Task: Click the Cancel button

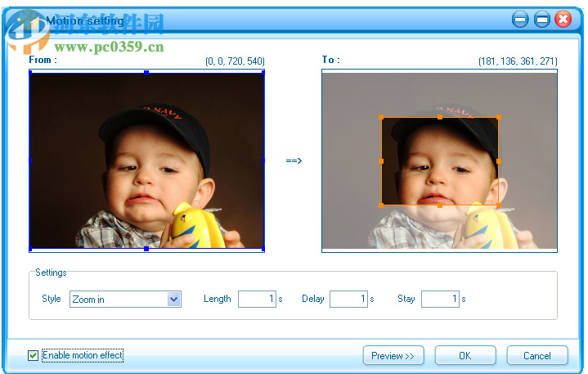Action: click(x=537, y=355)
